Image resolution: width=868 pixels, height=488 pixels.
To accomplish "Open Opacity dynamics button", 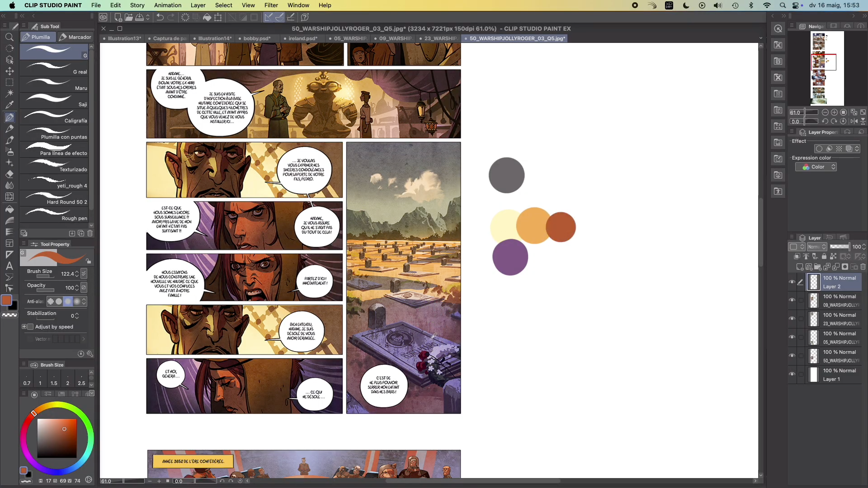I will coord(84,288).
